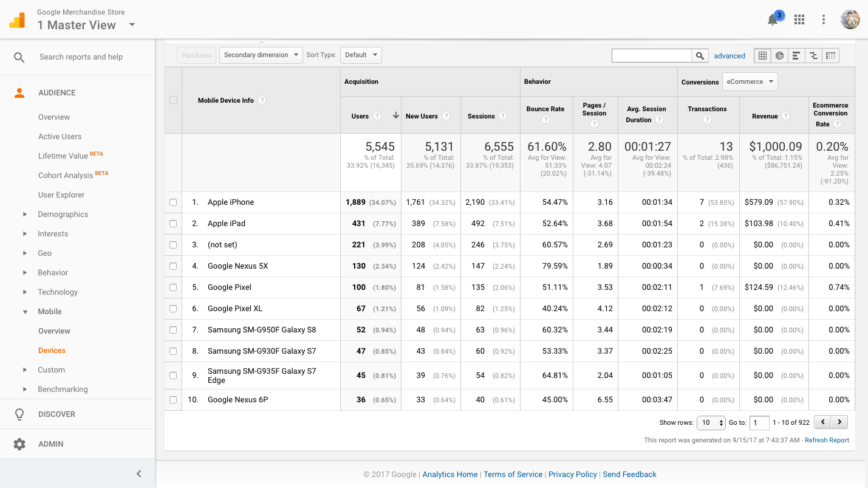
Task: Click help icon next to Revenue
Action: [x=786, y=116]
